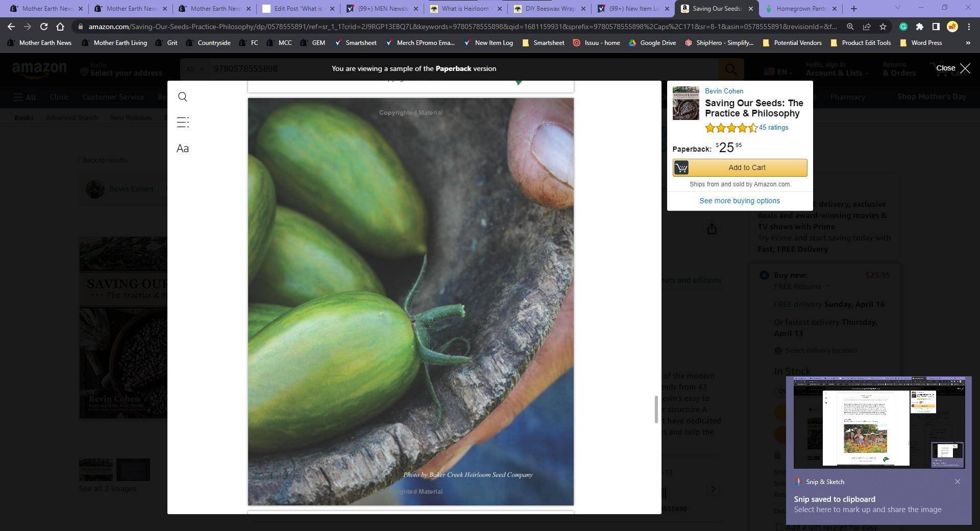980x531 pixels.
Task: Show more bookmarks with the overflow chevron
Action: tap(968, 43)
